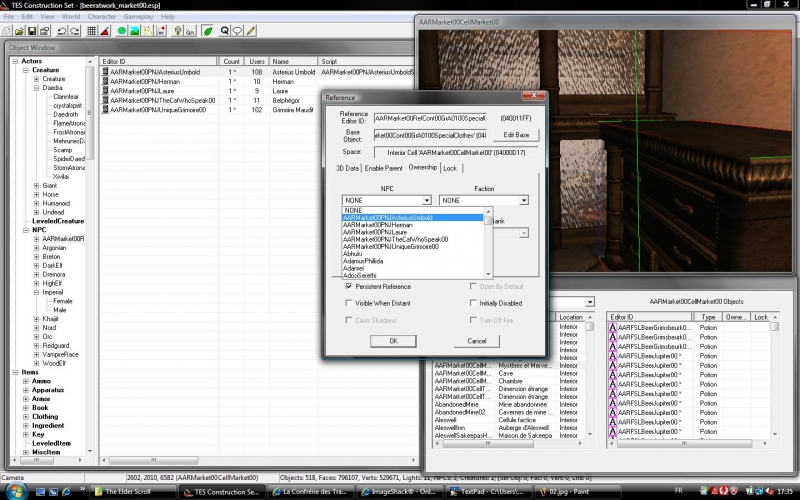Image resolution: width=800 pixels, height=500 pixels.
Task: Switch to the Enable Parent tab
Action: point(383,168)
